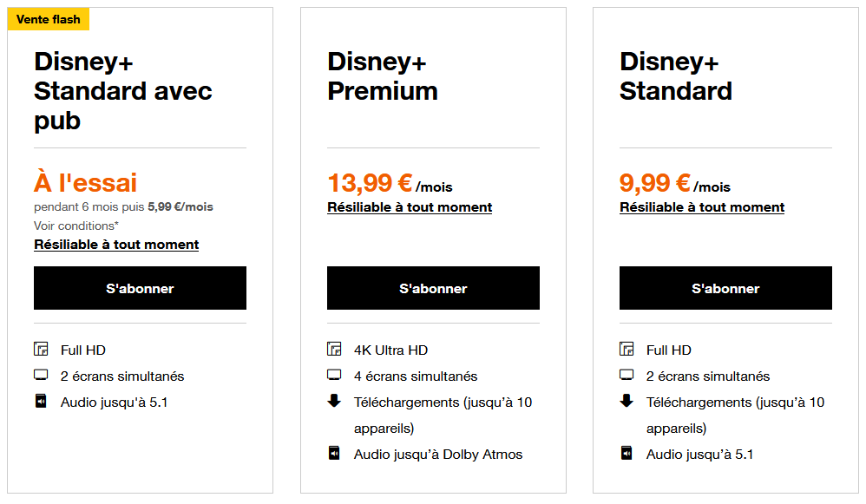Click the Voir conditions* text
The height and width of the screenshot is (504, 866).
(76, 226)
